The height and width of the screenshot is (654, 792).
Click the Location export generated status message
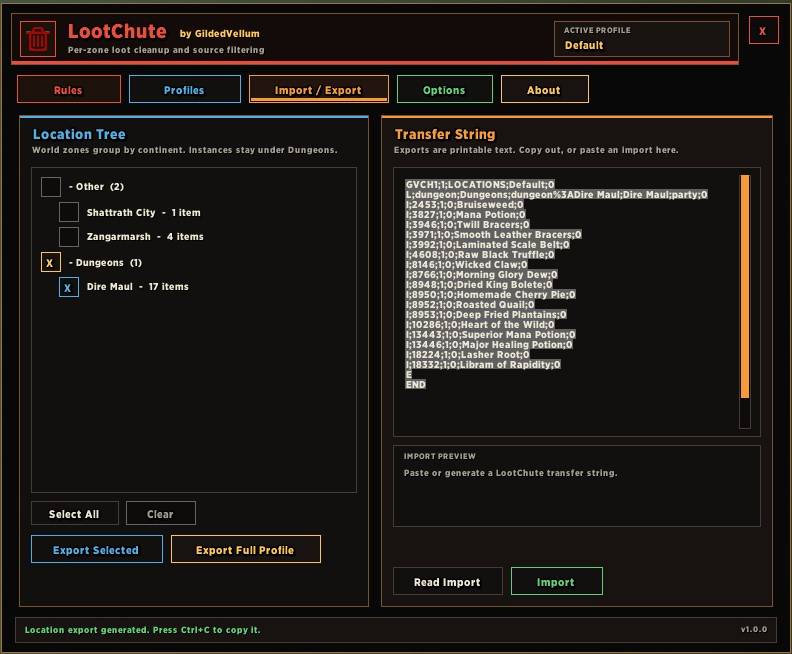pos(142,630)
